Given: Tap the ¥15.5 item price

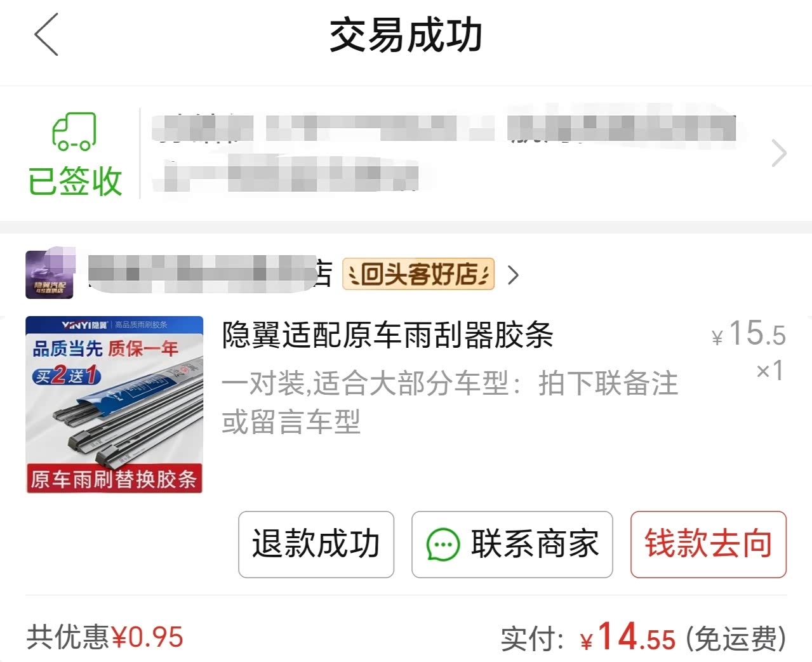Looking at the screenshot, I should (749, 333).
